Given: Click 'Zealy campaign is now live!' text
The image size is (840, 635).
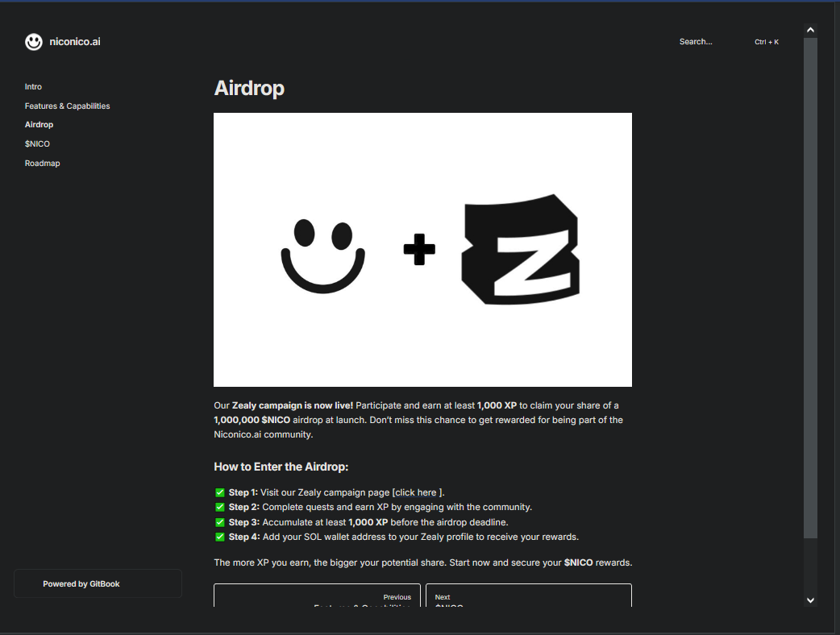Looking at the screenshot, I should [x=293, y=405].
